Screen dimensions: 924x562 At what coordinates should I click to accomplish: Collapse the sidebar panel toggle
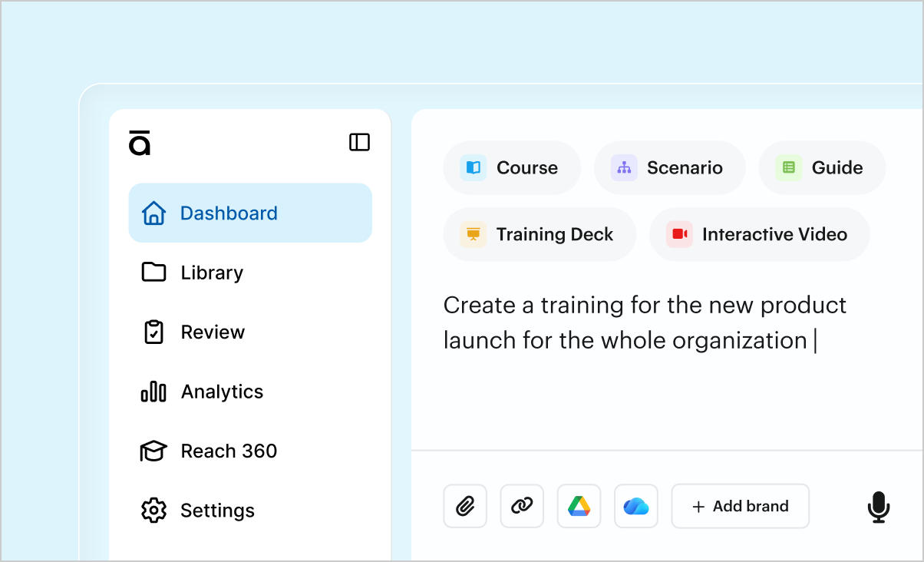[x=359, y=142]
